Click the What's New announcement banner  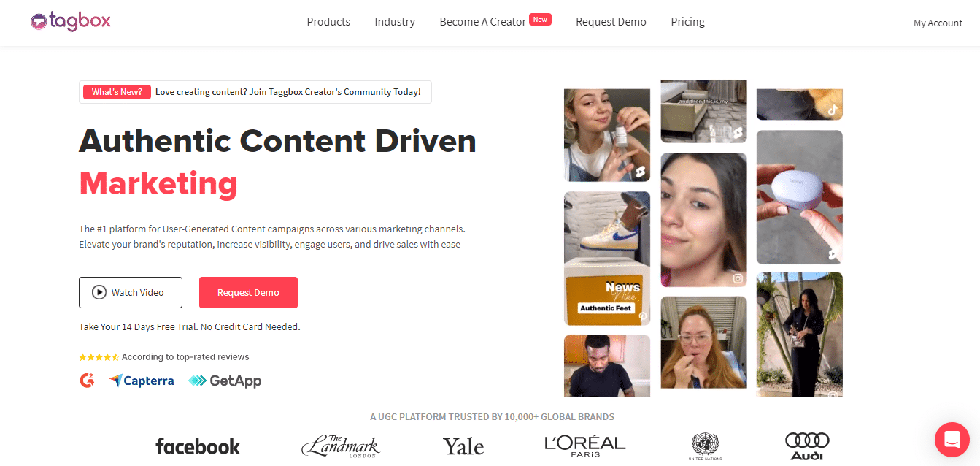[x=255, y=92]
